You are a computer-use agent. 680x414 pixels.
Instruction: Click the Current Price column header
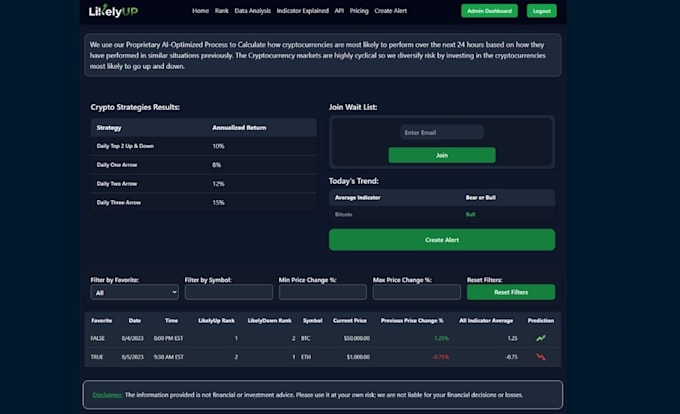pyautogui.click(x=350, y=321)
